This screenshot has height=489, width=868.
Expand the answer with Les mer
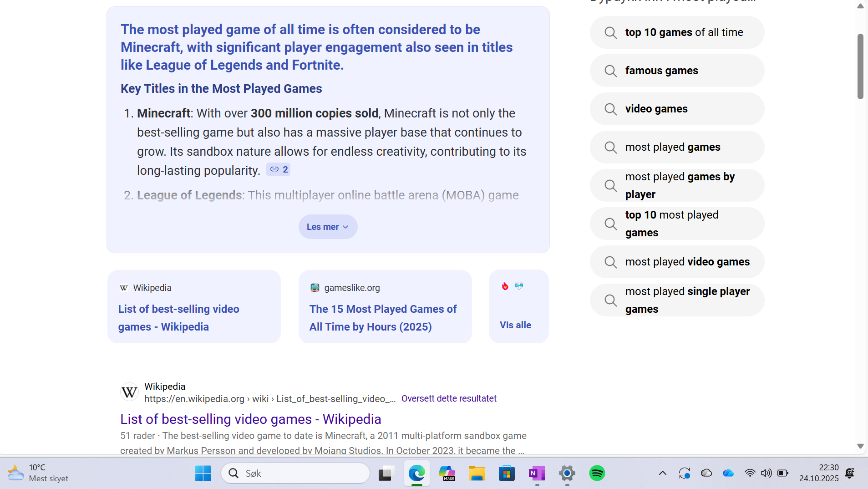[328, 227]
